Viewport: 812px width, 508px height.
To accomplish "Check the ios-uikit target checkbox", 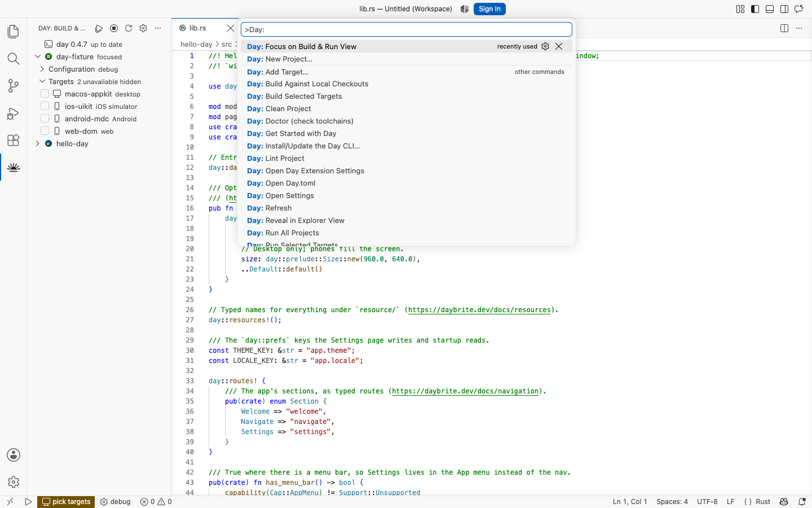I will tap(45, 106).
